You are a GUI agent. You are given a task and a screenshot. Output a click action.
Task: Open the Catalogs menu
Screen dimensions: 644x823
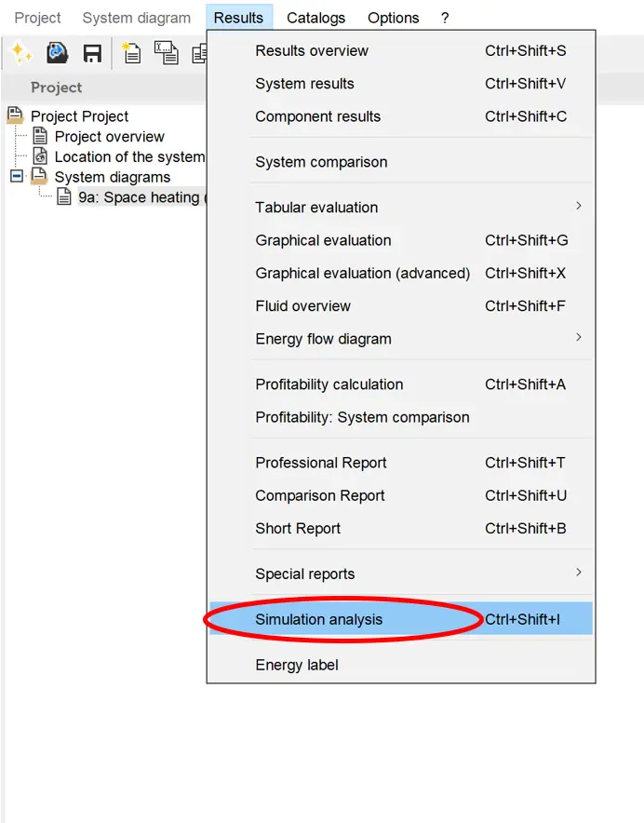(315, 18)
